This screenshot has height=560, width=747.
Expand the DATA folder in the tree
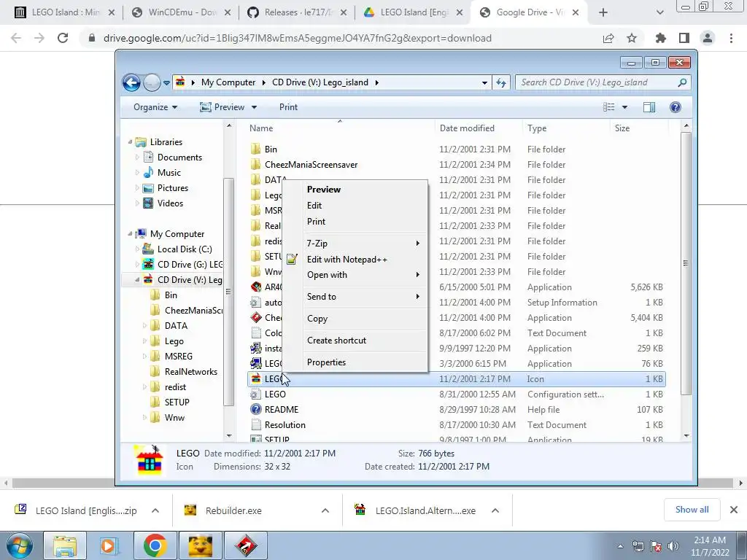(144, 326)
